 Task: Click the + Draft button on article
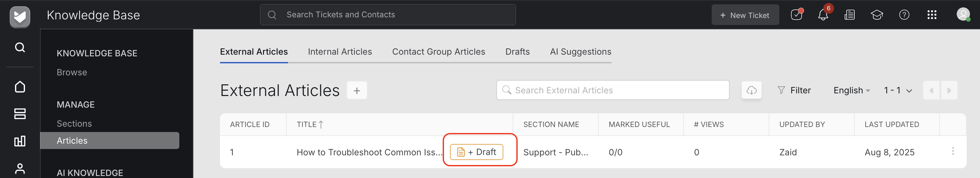[476, 152]
